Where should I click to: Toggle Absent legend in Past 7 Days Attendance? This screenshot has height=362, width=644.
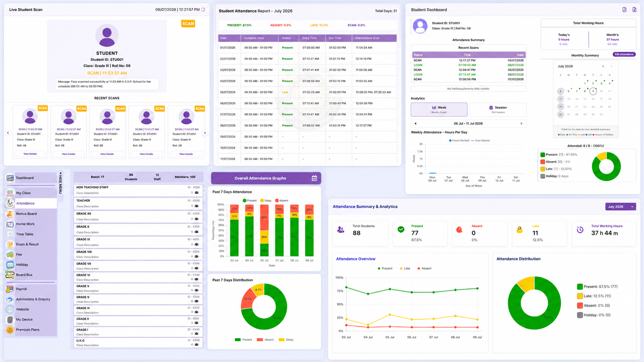pos(282,200)
